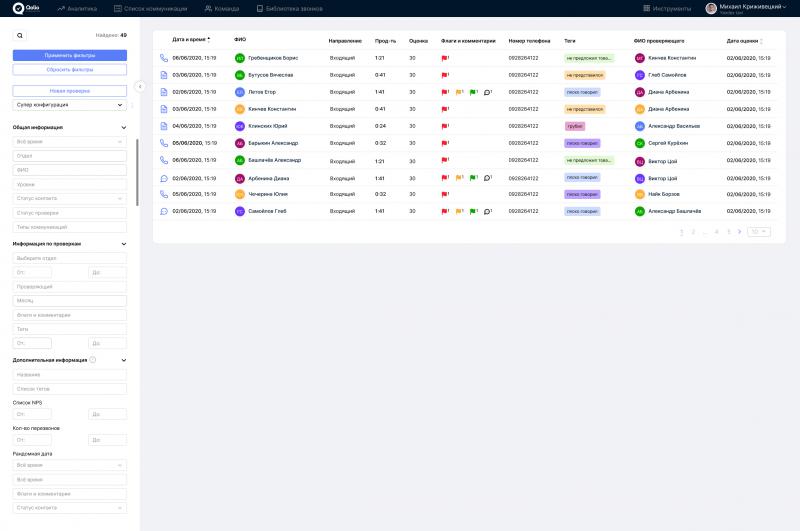
Task: Open the Аналитика tab
Action: [78, 8]
